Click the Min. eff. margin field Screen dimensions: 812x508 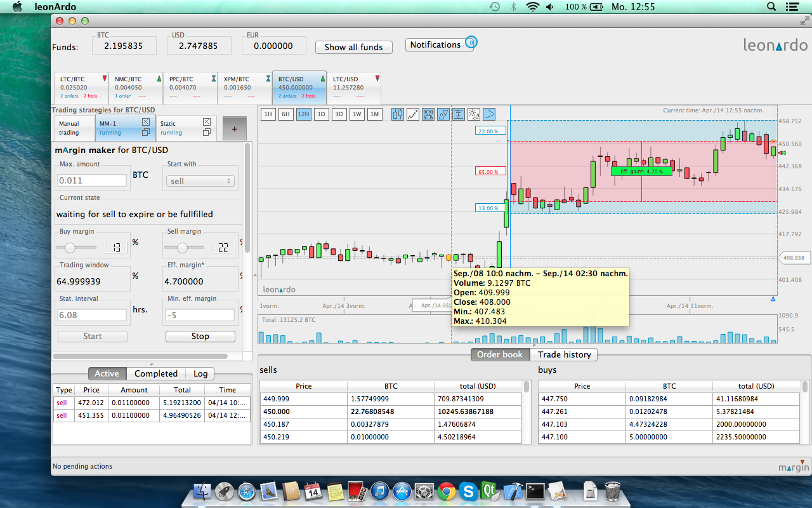click(x=200, y=316)
